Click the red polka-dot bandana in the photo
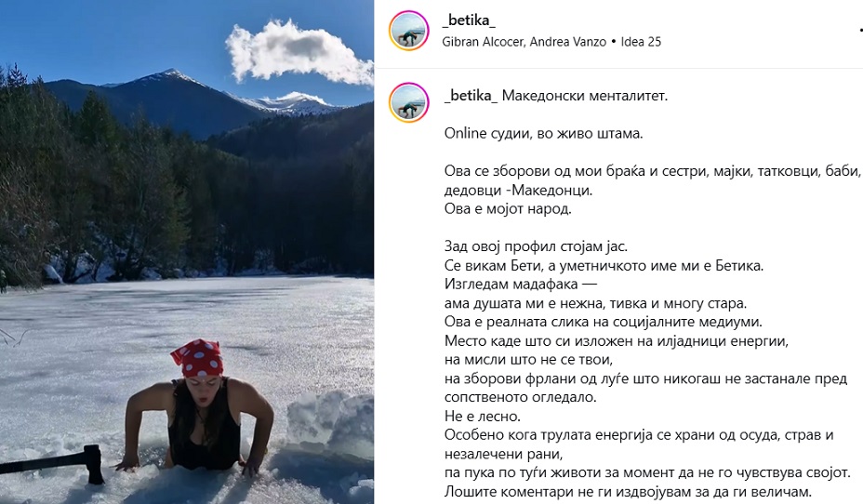863x504 pixels. [x=196, y=358]
